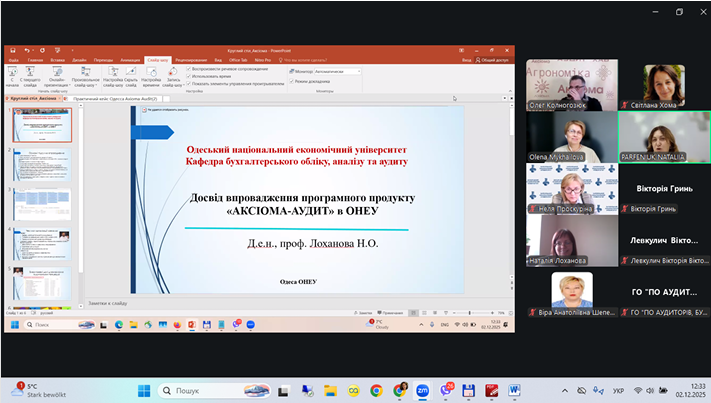Click the Скрыть слайд icon
The image size is (711, 403).
click(x=131, y=77)
